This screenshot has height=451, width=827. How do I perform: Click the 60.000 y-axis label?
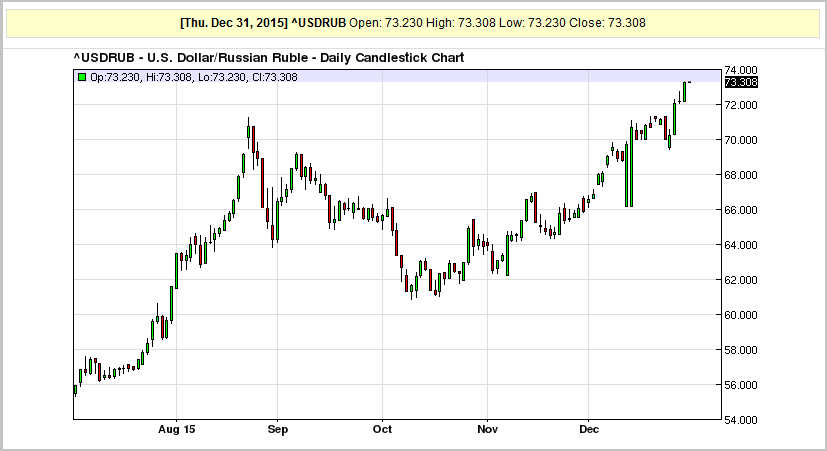pyautogui.click(x=741, y=315)
